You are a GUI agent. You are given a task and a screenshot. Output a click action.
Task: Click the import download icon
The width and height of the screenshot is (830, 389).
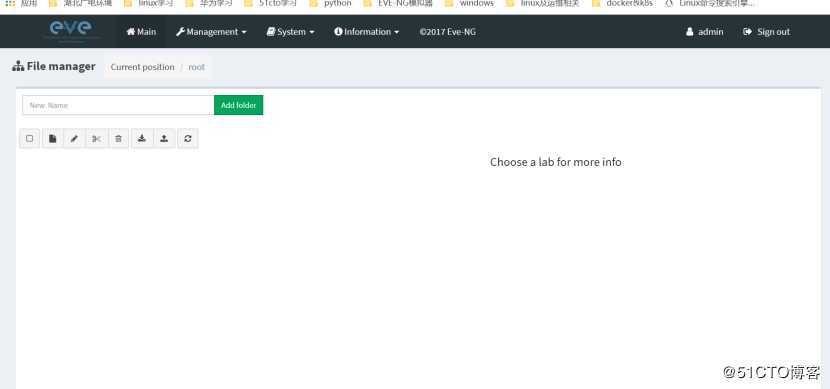click(141, 139)
